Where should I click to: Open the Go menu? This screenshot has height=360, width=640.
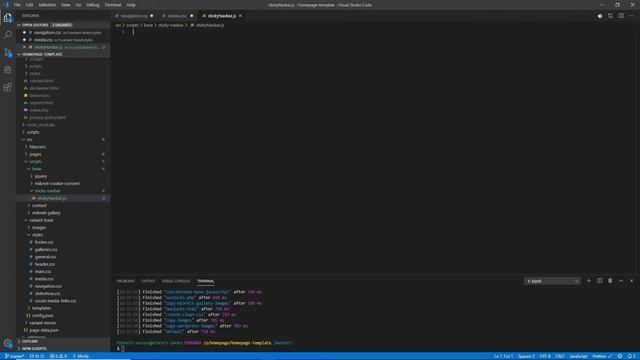pyautogui.click(x=78, y=5)
